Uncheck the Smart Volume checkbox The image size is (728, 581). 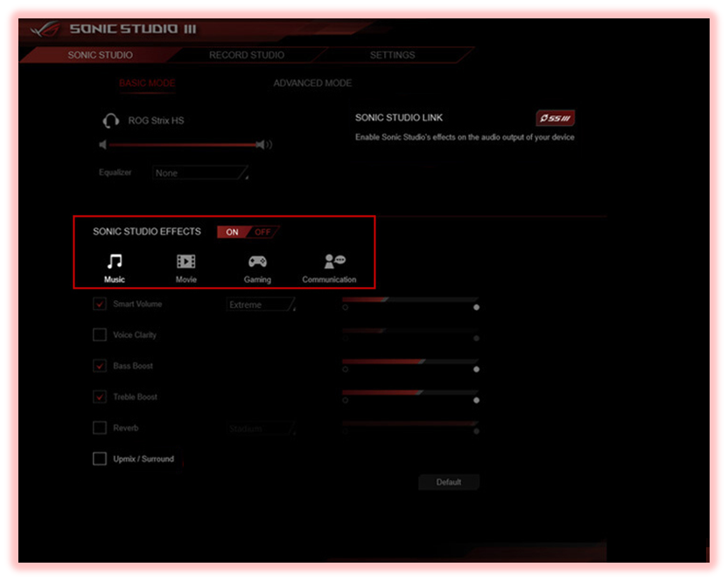(x=100, y=304)
